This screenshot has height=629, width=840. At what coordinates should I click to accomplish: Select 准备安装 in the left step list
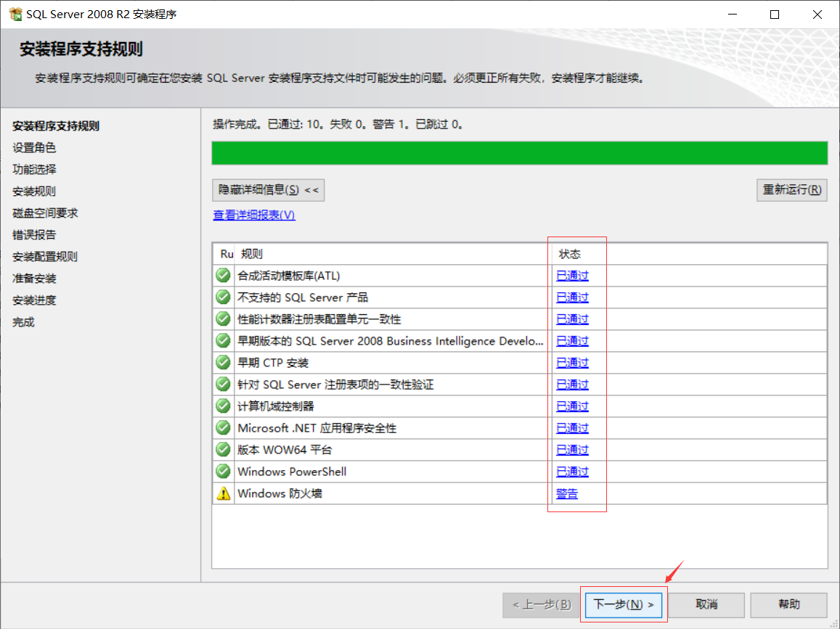pos(34,279)
